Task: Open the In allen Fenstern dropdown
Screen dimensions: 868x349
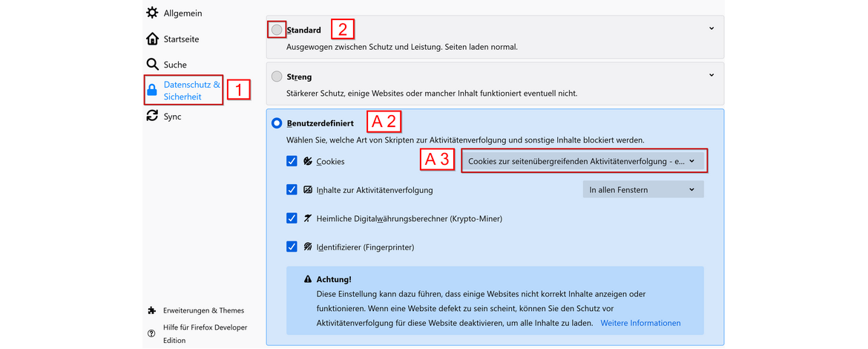Action: click(x=642, y=190)
